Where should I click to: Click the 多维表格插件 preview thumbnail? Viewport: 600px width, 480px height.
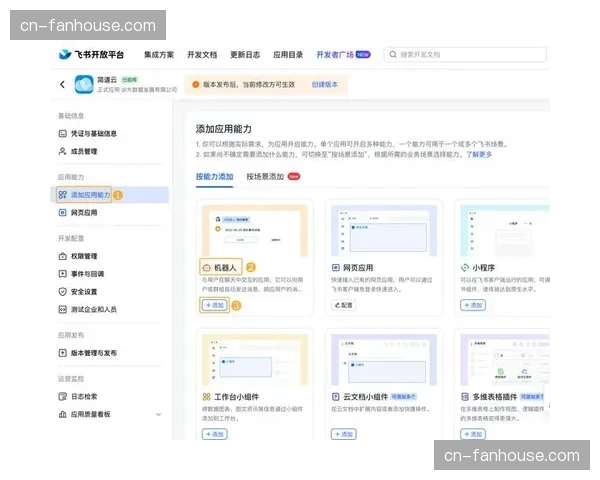(505, 360)
